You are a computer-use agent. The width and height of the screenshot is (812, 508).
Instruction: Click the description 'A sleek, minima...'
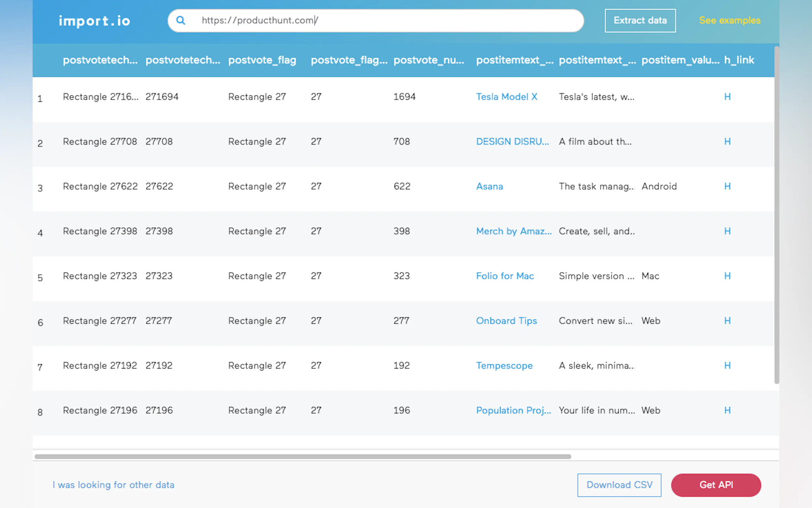click(597, 366)
